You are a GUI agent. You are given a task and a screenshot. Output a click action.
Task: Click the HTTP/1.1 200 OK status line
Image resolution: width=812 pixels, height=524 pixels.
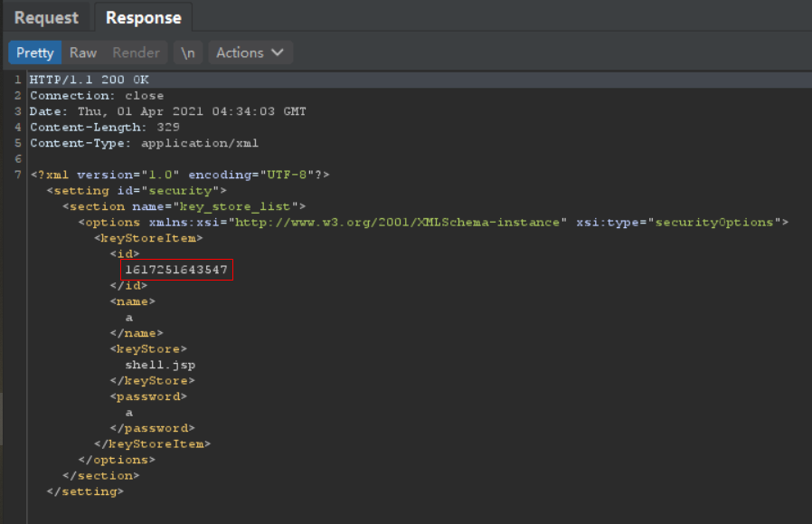[x=90, y=80]
